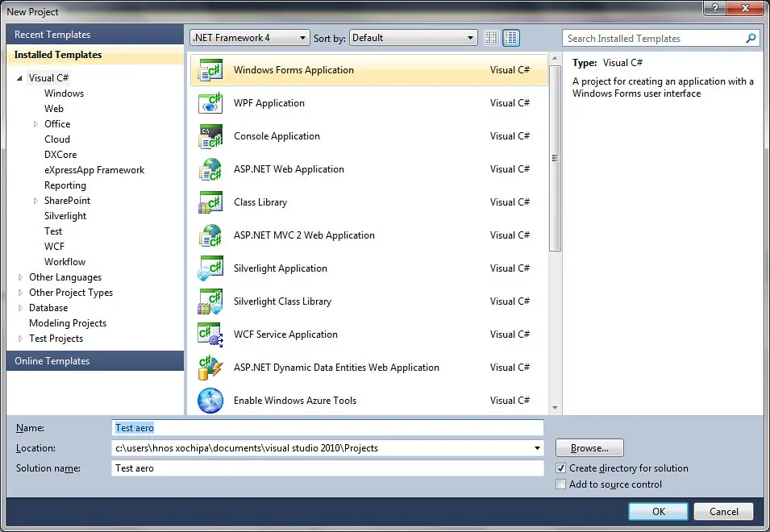The image size is (770, 532).
Task: Select the Silverlight Application template icon
Action: (210, 268)
